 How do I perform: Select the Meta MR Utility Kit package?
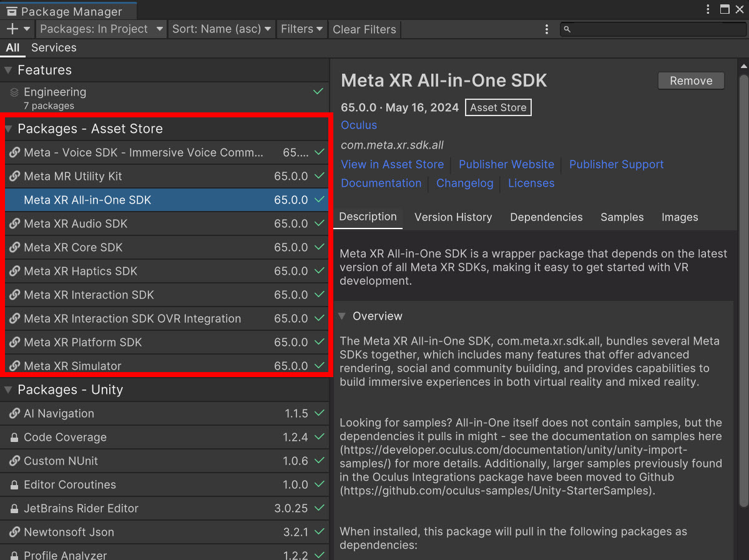165,176
